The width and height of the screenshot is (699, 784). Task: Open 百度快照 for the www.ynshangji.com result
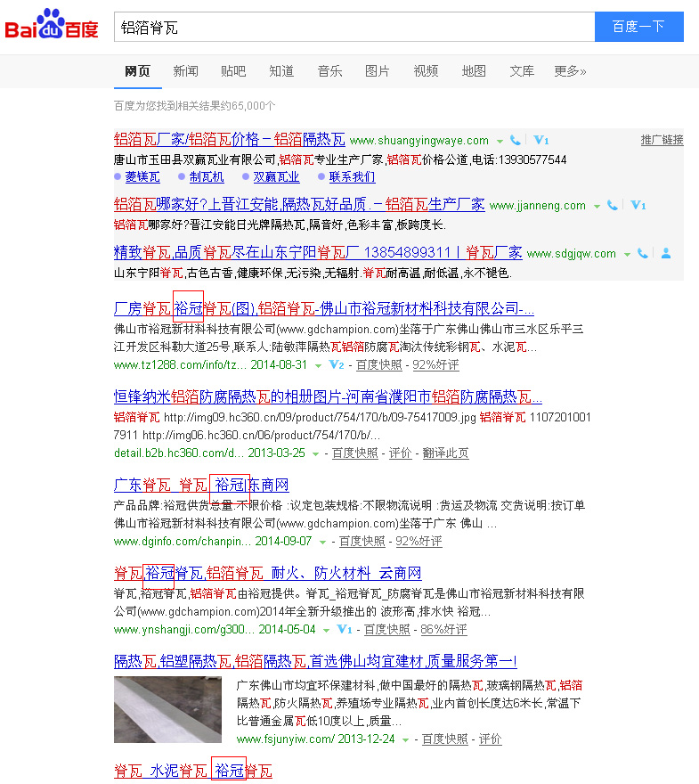click(x=386, y=630)
